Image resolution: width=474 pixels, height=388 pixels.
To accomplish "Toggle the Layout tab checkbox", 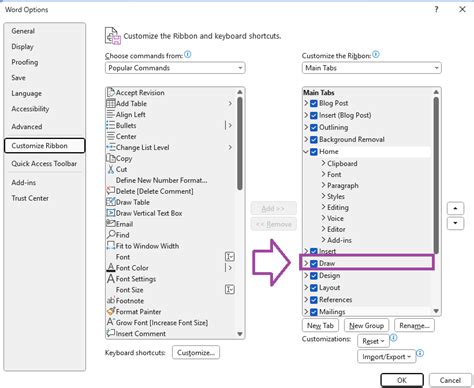I will pyautogui.click(x=314, y=288).
